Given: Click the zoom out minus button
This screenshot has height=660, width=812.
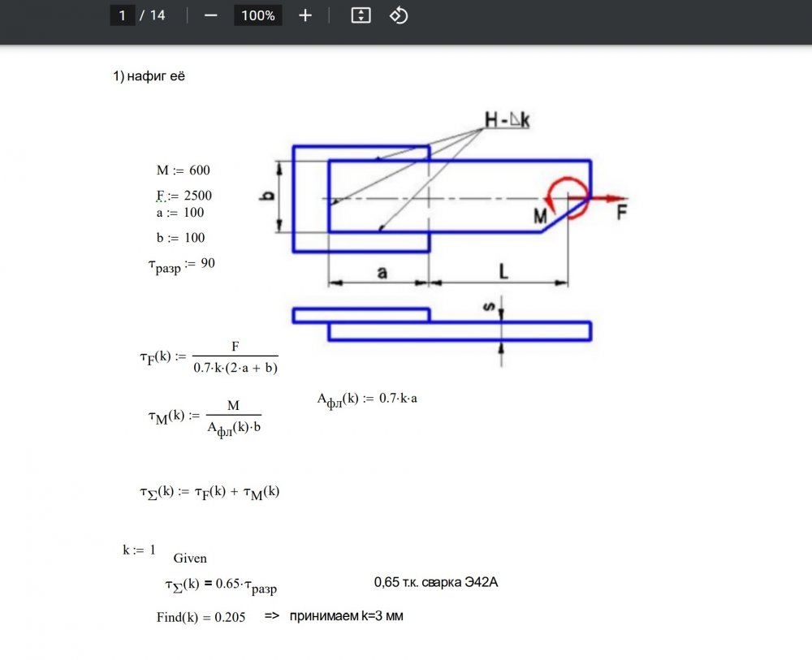Looking at the screenshot, I should coord(211,15).
